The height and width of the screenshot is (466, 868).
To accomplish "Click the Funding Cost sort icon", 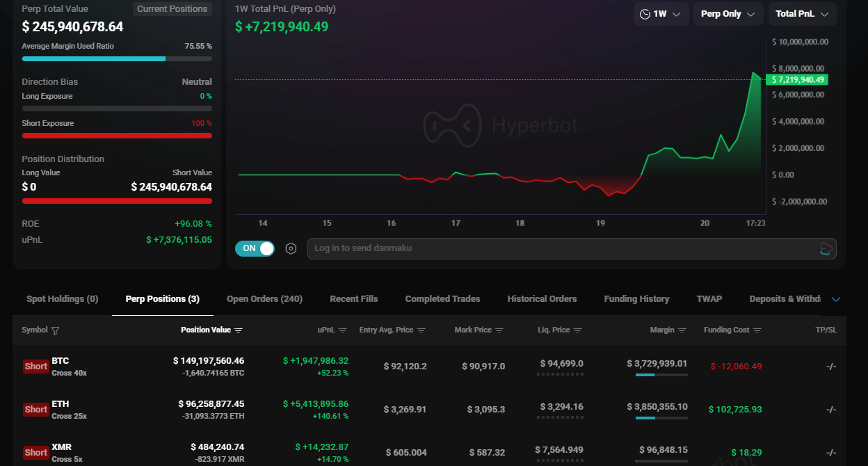I will pos(757,330).
